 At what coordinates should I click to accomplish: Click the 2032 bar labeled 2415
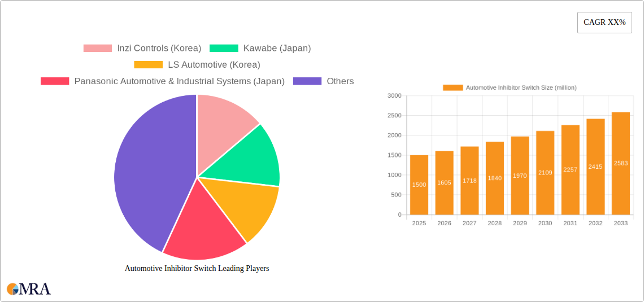pos(595,167)
